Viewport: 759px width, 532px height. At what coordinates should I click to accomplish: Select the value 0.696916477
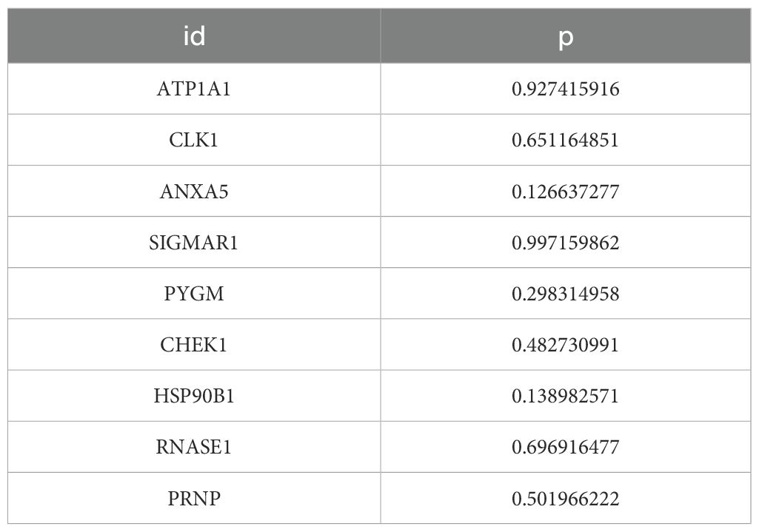coord(566,447)
